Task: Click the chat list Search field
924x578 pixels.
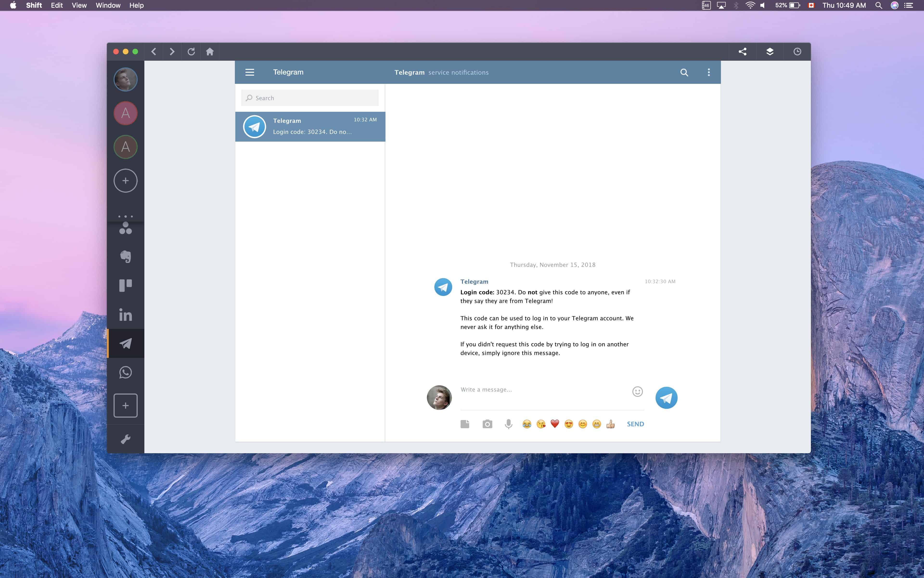Action: pyautogui.click(x=310, y=98)
